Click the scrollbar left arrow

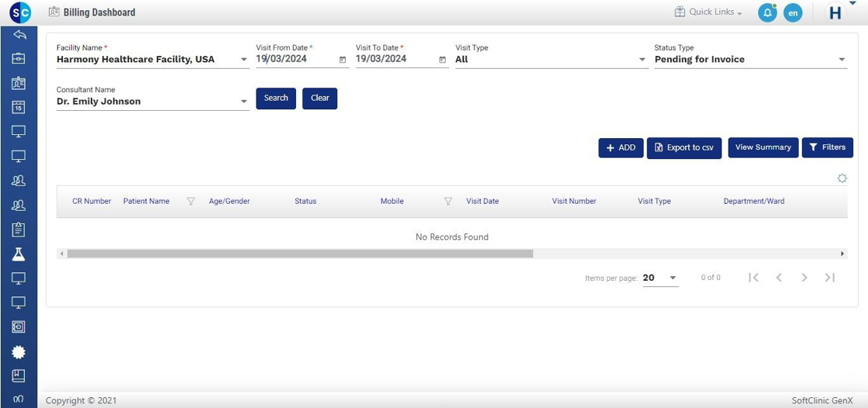coord(61,254)
